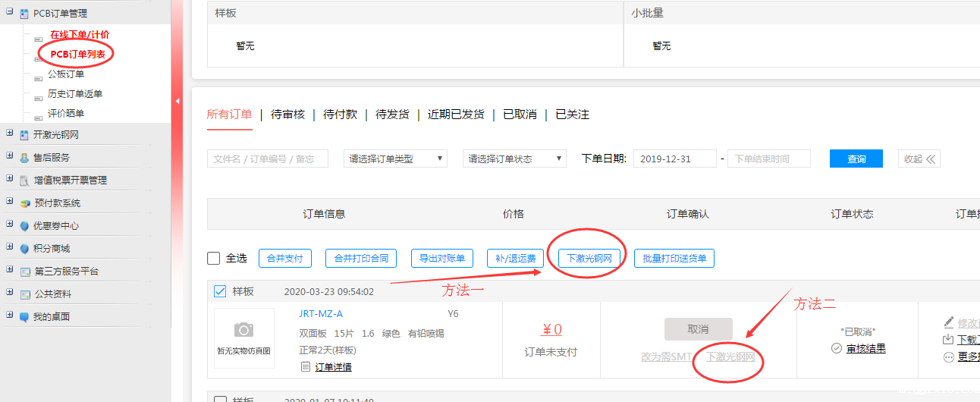Click the 优惠券中心 shield icon
Screen dimensions: 980x402
[25, 226]
